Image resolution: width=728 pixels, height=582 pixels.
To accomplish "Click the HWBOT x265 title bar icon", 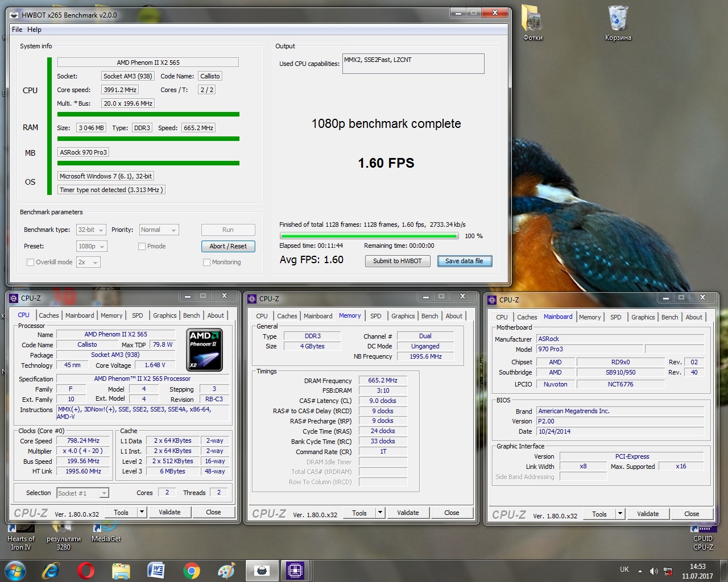I will coord(14,15).
